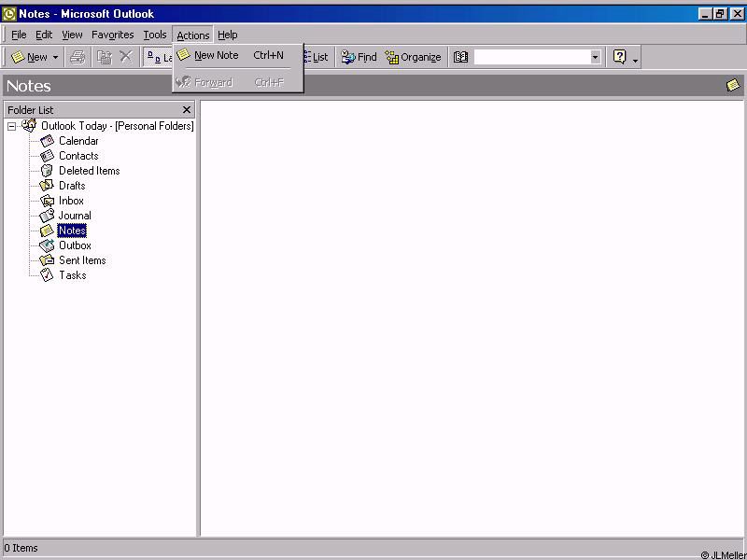
Task: Collapse the Outlook Today tree node
Action: pos(12,126)
